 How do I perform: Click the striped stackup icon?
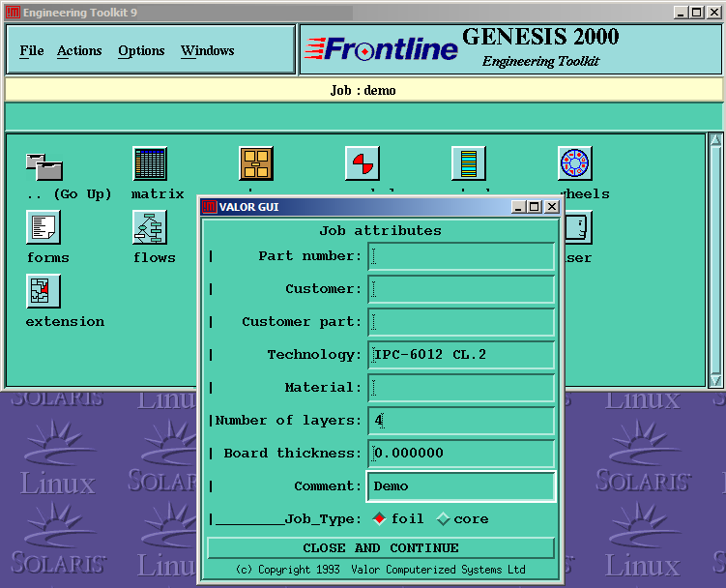click(469, 163)
